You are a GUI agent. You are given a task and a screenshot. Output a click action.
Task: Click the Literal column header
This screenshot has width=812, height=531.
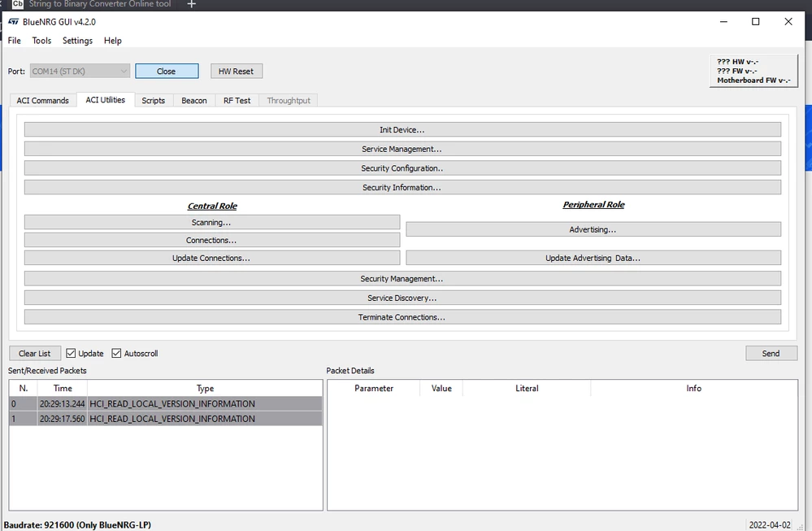pos(527,388)
